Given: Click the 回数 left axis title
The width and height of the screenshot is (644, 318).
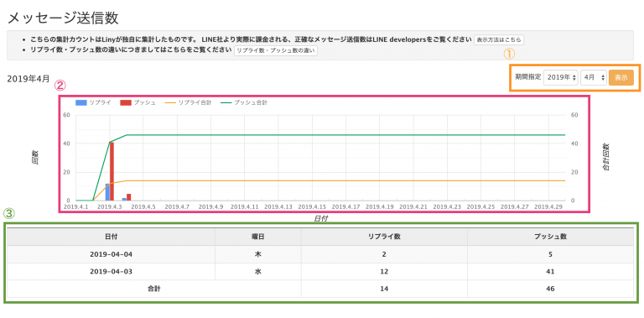Looking at the screenshot, I should [35, 158].
